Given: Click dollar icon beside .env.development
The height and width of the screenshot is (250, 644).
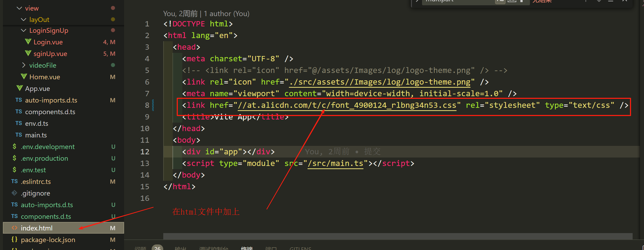Looking at the screenshot, I should click(14, 146).
